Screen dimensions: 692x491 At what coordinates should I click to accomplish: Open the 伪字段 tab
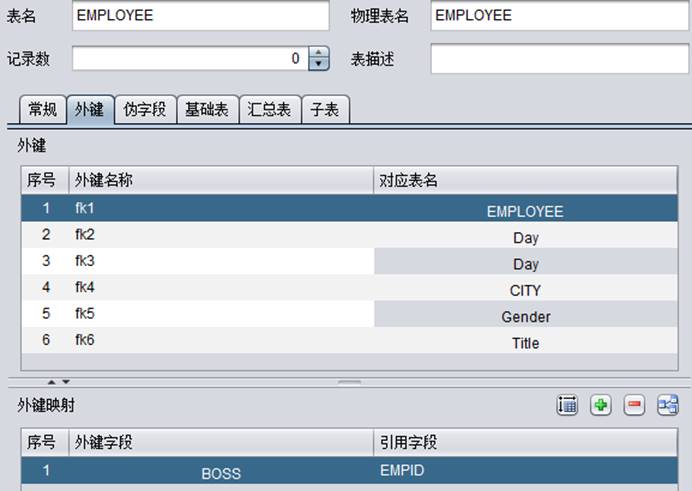click(x=146, y=110)
